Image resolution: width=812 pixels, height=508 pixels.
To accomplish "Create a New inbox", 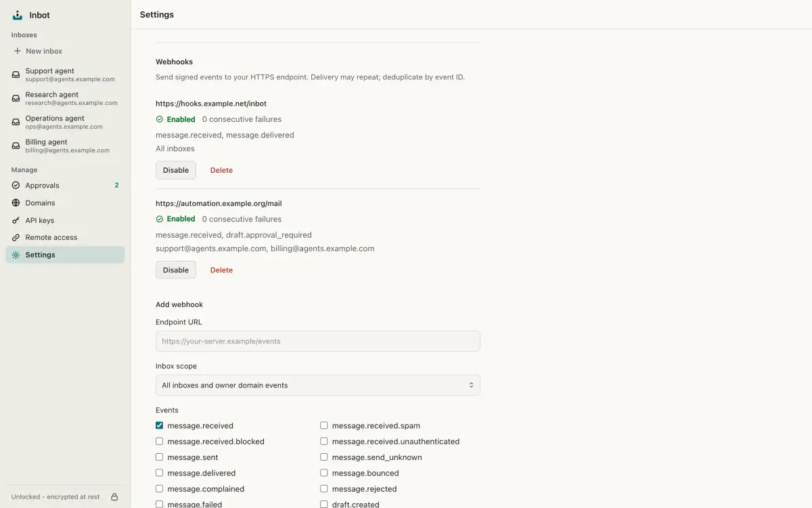I will pyautogui.click(x=65, y=51).
